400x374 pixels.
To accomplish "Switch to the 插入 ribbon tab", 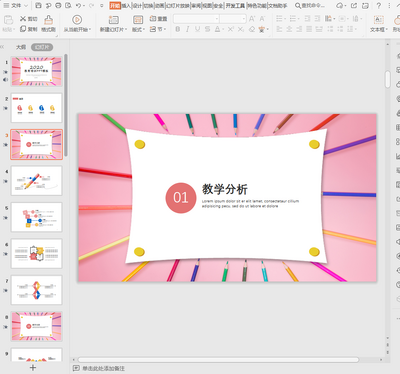I will 126,6.
